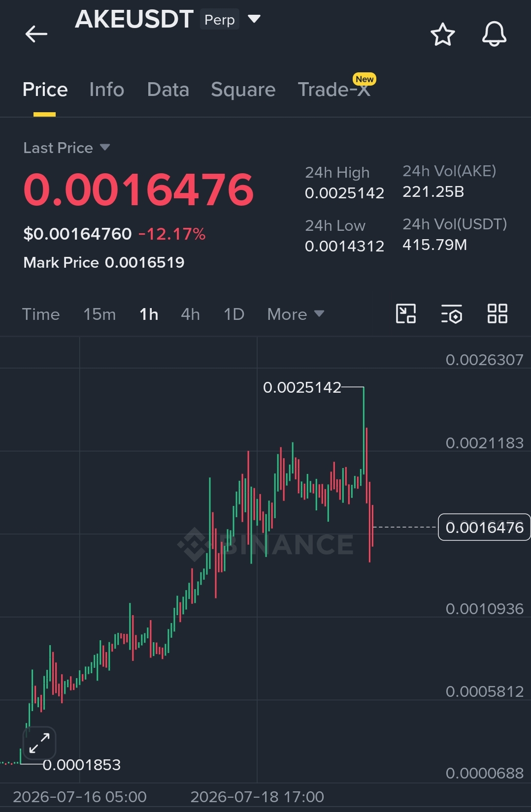Open the chart drawing tools icon
Screen dimensions: 531x812
406,313
